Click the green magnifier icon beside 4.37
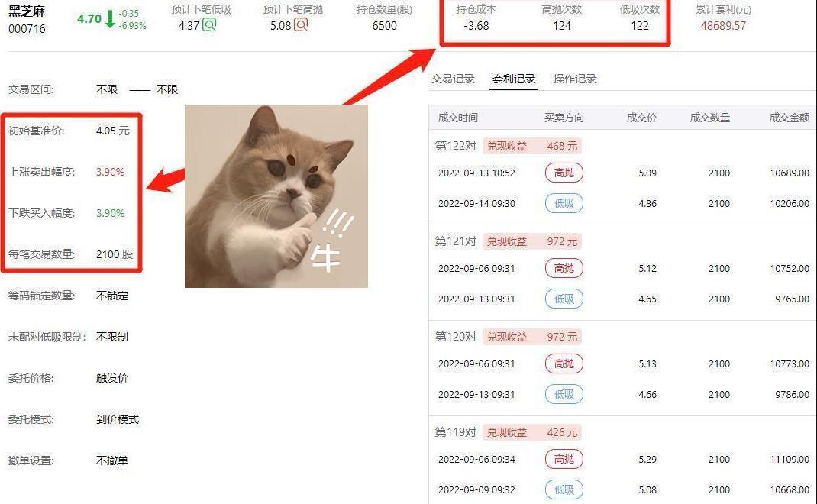This screenshot has width=817, height=504. click(x=209, y=24)
